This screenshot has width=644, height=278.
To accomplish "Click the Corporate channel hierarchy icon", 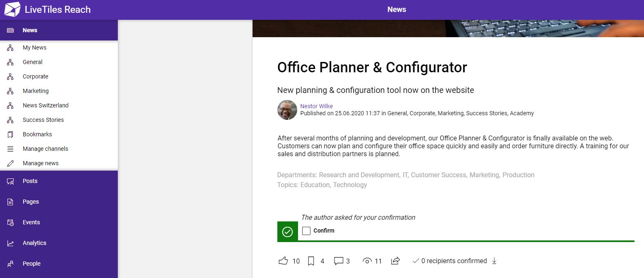I will click(10, 76).
